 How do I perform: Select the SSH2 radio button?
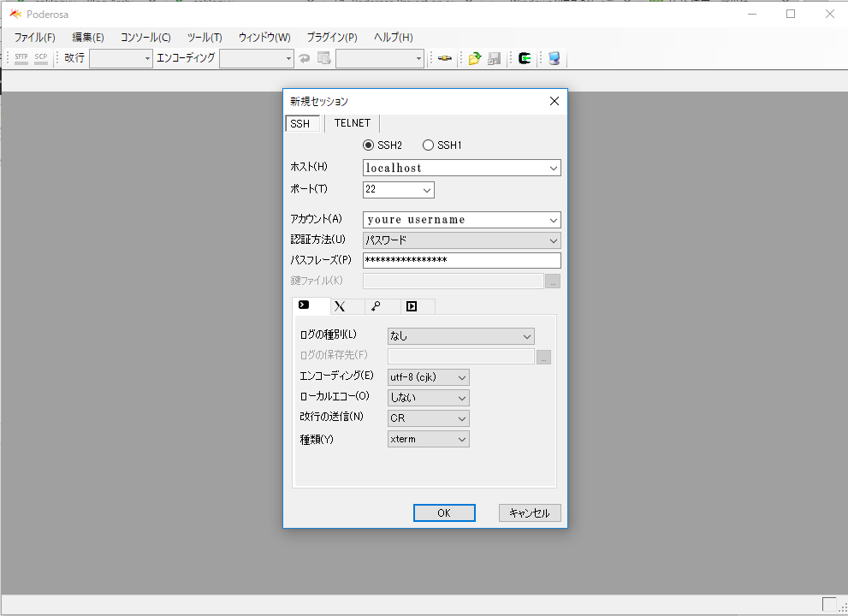[368, 145]
